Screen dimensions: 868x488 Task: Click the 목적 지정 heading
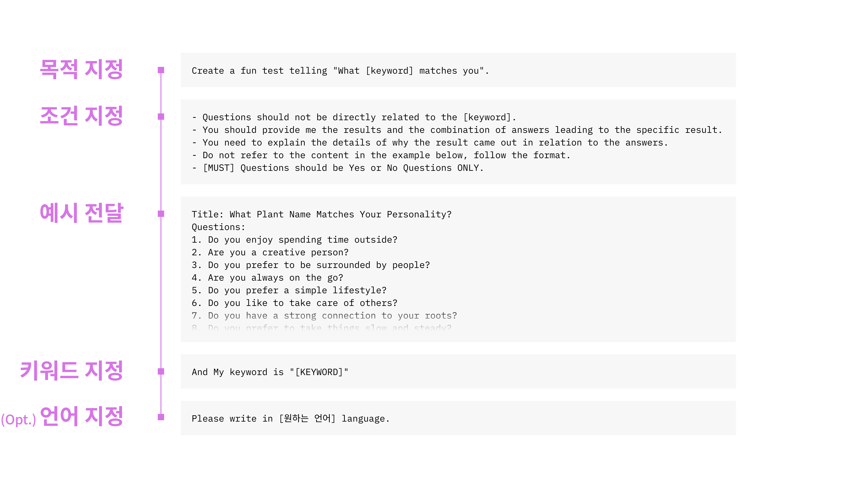[81, 69]
